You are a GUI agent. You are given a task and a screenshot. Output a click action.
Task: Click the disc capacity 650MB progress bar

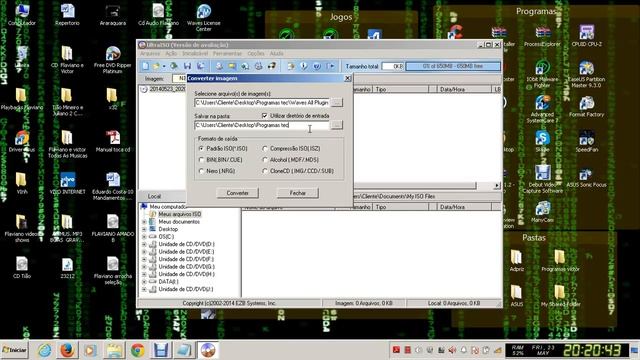453,66
